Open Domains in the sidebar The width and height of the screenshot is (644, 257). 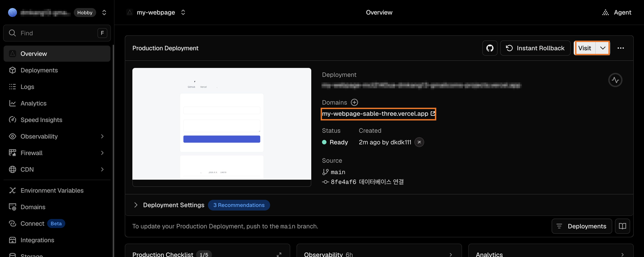(x=57, y=207)
